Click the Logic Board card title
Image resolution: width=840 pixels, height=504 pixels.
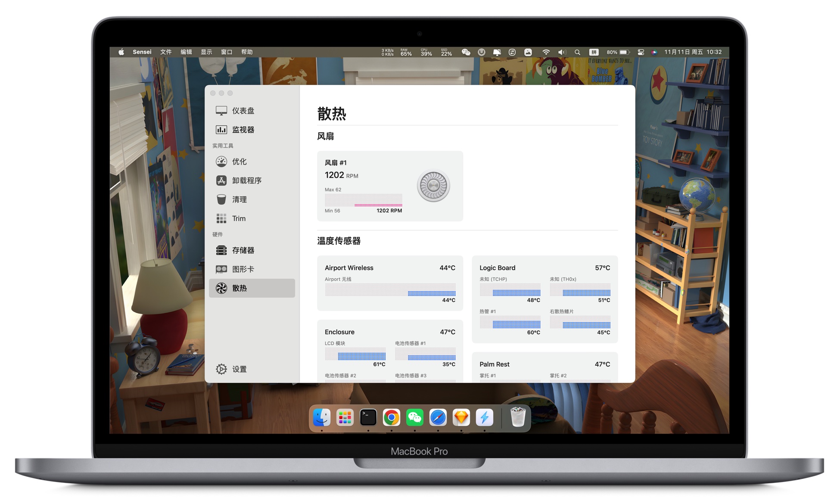coord(498,268)
